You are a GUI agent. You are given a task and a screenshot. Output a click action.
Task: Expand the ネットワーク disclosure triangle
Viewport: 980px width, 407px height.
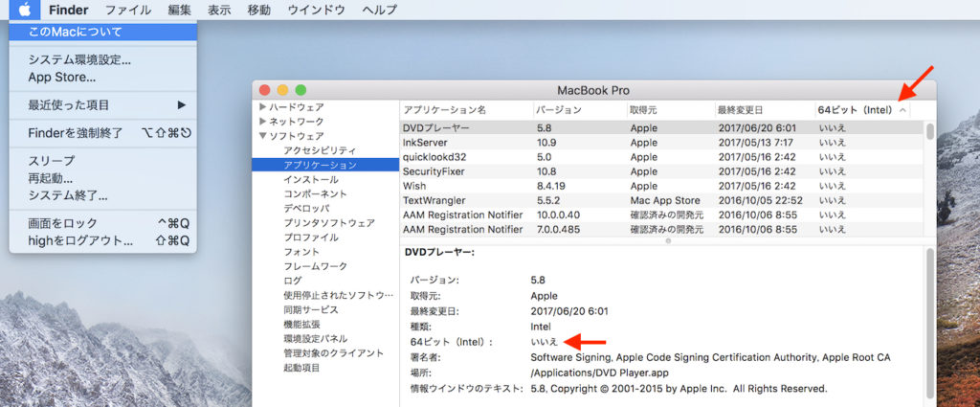point(262,122)
